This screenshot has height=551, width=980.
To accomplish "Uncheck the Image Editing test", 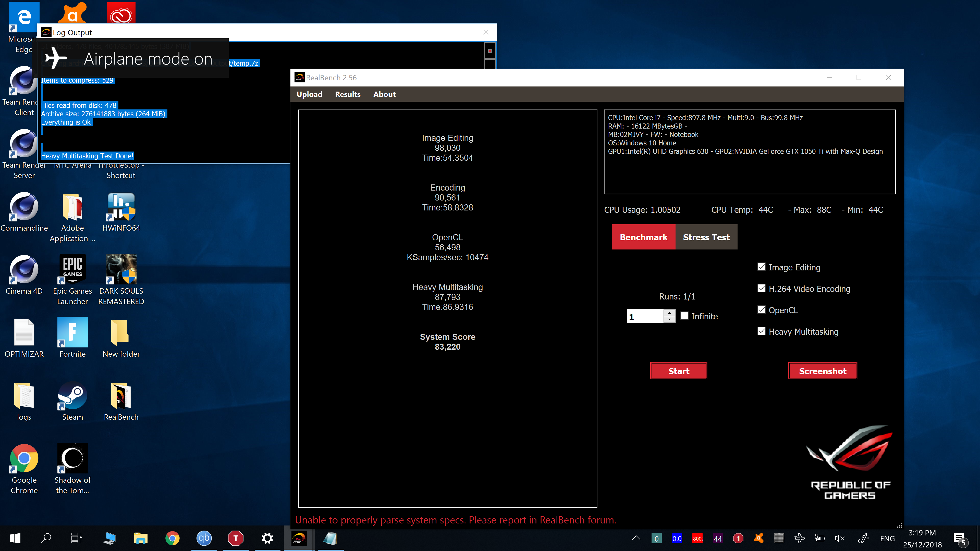I will pyautogui.click(x=761, y=267).
